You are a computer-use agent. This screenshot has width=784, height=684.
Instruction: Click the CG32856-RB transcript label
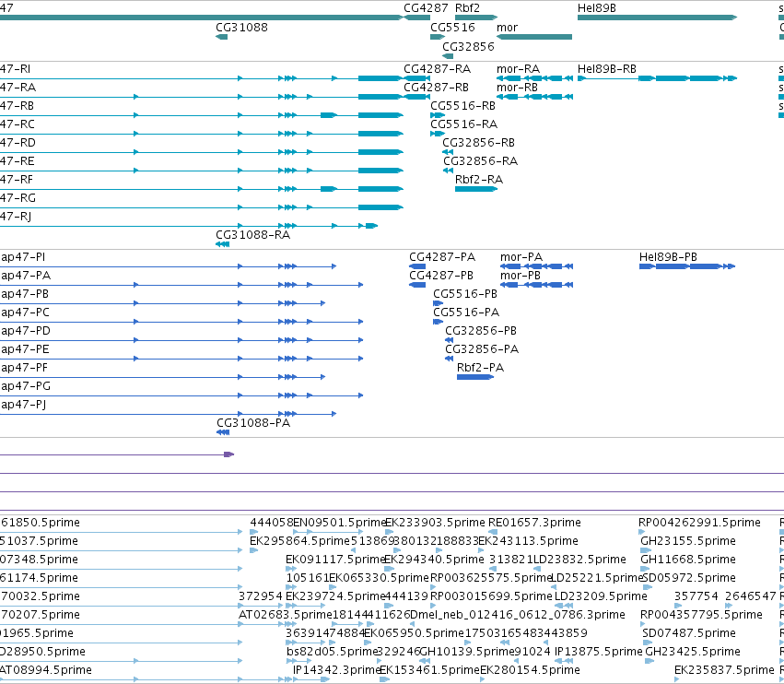[x=478, y=143]
